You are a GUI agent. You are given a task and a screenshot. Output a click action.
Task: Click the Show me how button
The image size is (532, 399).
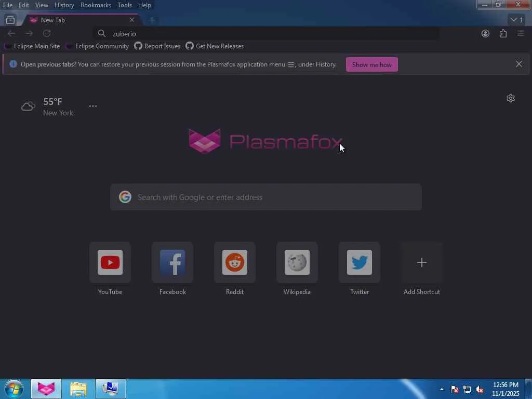pyautogui.click(x=372, y=64)
